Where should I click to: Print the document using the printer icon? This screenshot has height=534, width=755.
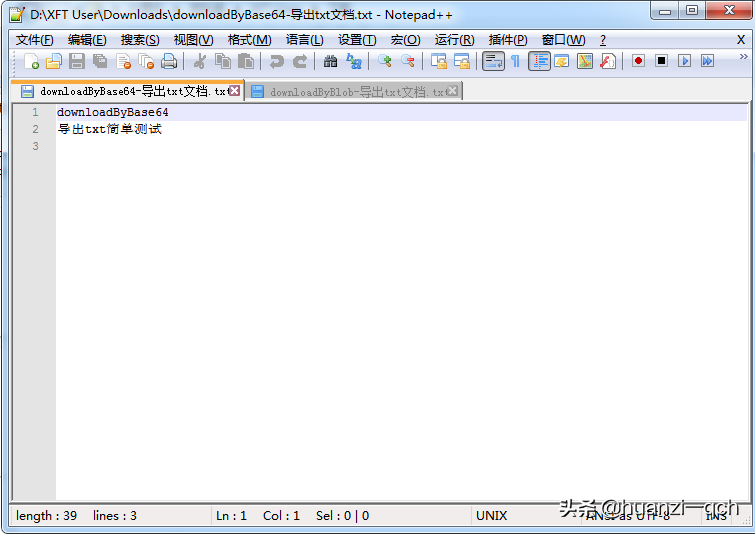pyautogui.click(x=169, y=61)
